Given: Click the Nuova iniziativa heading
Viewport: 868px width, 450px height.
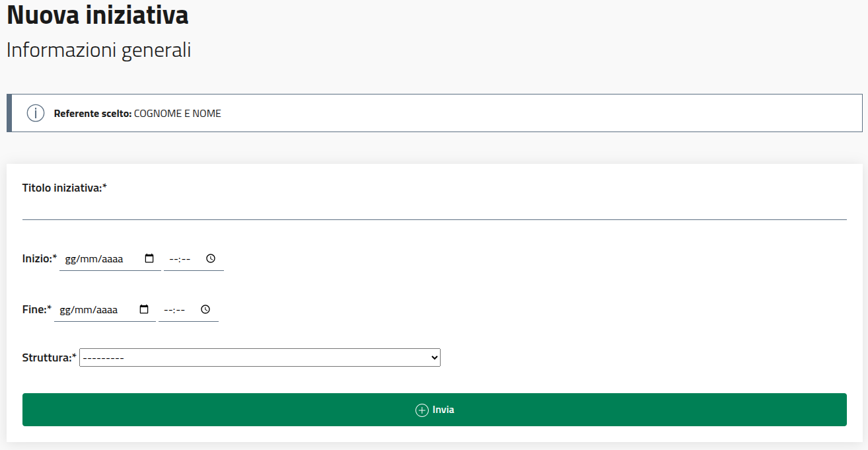Looking at the screenshot, I should pos(98,15).
